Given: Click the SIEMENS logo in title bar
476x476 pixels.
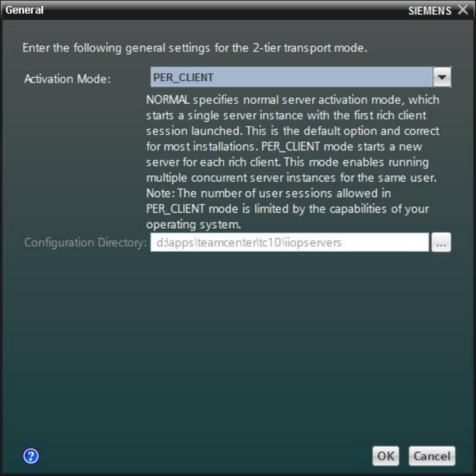Looking at the screenshot, I should (429, 11).
